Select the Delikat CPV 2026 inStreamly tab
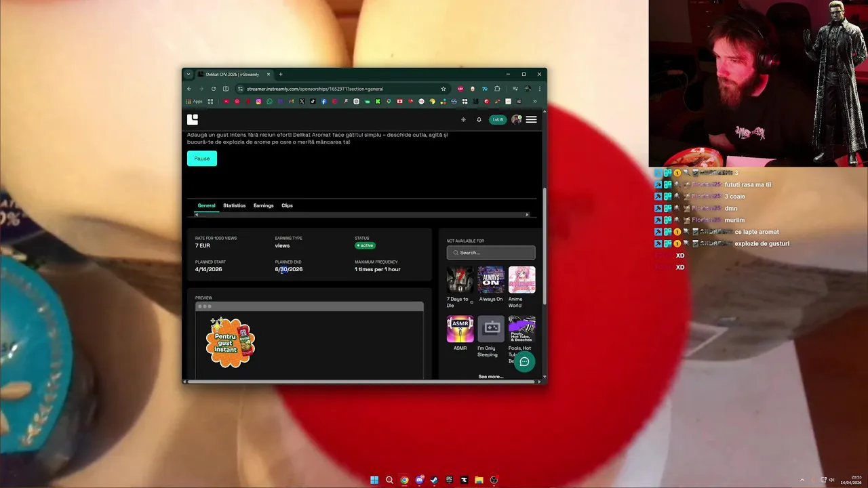This screenshot has width=868, height=488. point(234,75)
